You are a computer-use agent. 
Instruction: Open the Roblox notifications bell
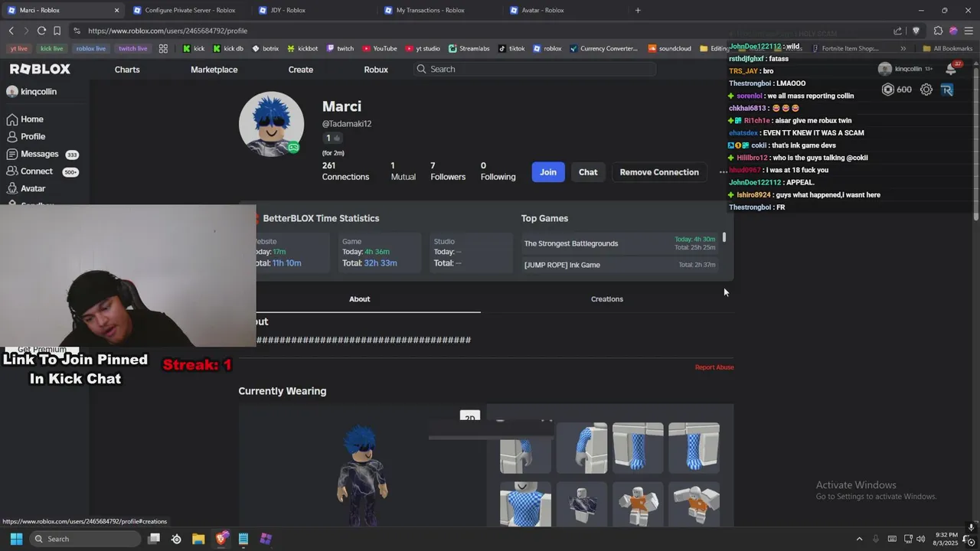tap(951, 69)
